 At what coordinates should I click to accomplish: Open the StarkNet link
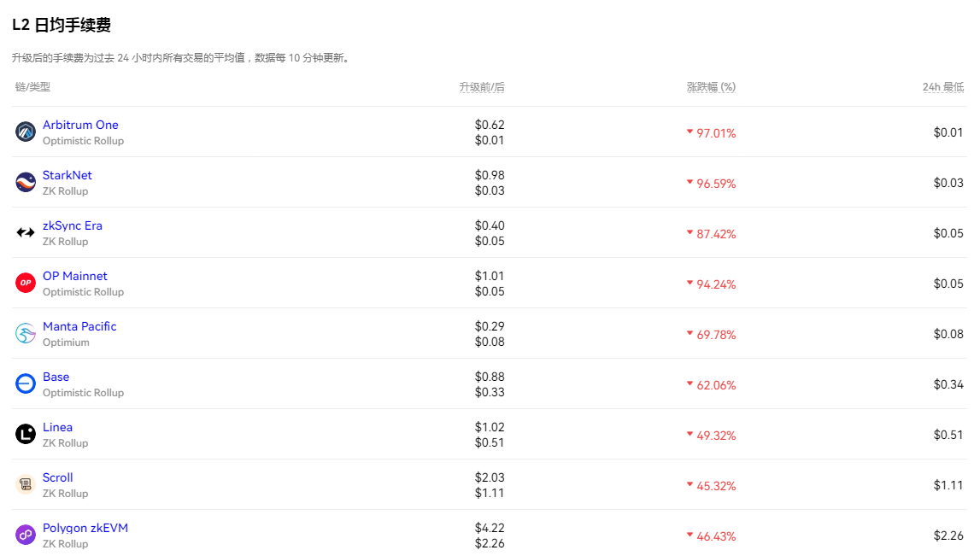67,175
